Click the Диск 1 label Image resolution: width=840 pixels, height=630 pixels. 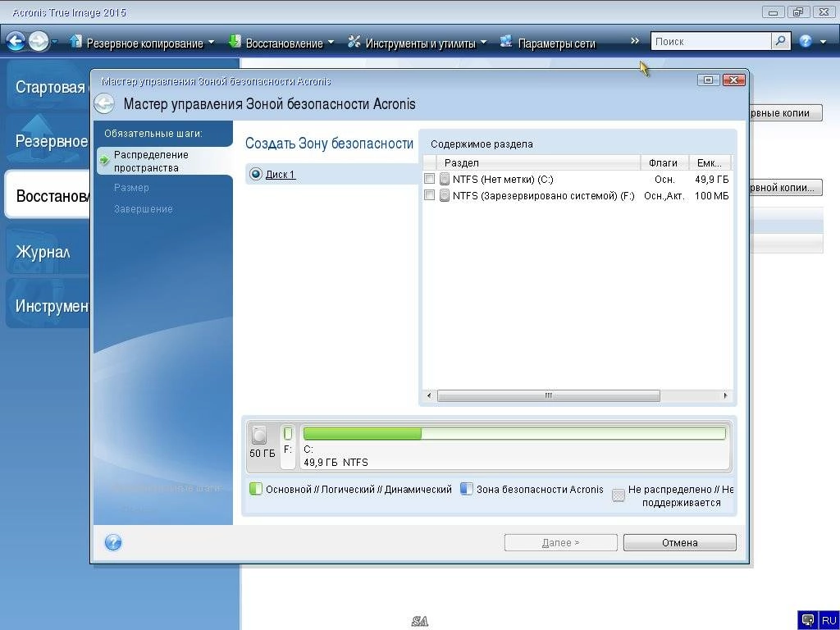(281, 175)
